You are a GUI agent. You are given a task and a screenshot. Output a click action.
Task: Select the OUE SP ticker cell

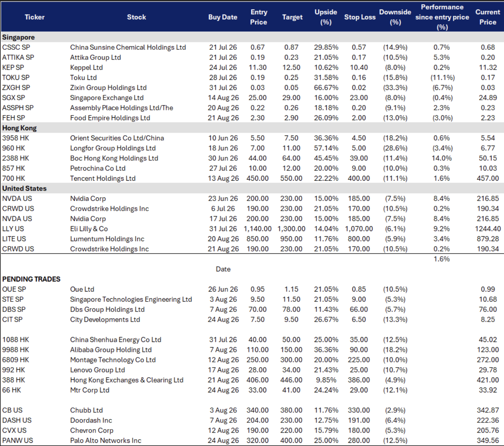coord(14,289)
